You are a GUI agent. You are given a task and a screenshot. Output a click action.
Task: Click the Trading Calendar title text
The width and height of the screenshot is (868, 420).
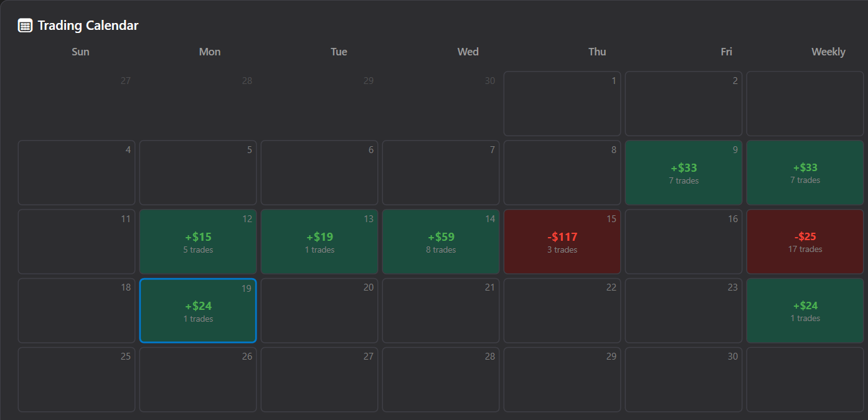88,26
